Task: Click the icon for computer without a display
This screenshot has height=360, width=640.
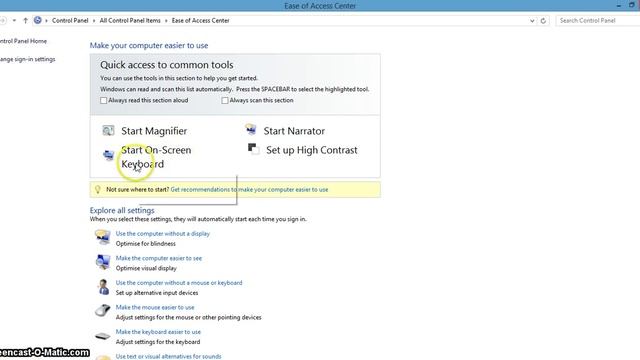Action: (103, 237)
